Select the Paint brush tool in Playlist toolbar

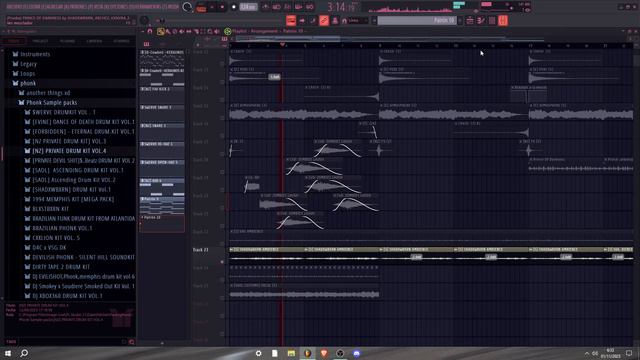tap(168, 31)
